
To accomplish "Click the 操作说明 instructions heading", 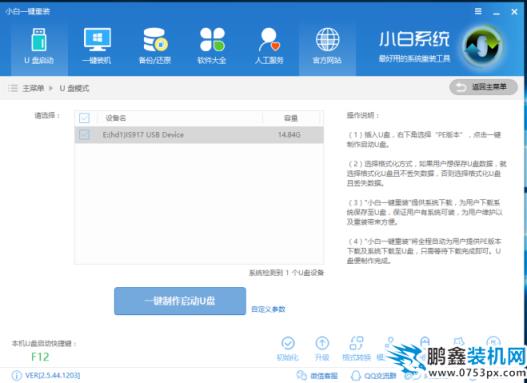I will [x=363, y=116].
